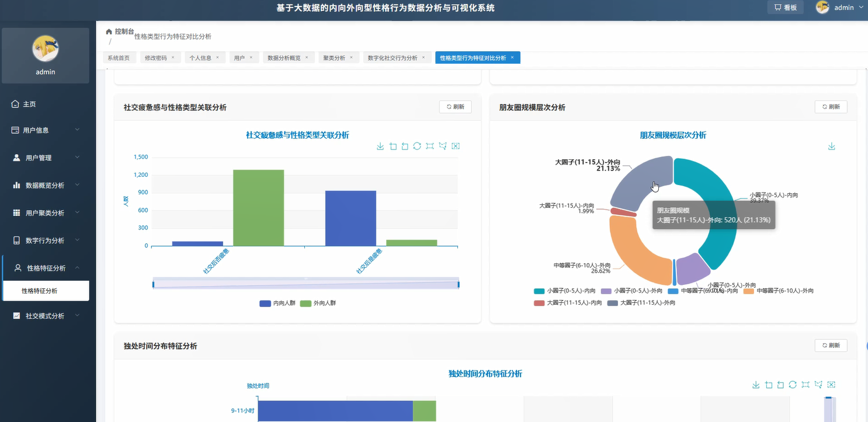The image size is (868, 422).
Task: Clear brush selection on fatigue chart
Action: (456, 146)
